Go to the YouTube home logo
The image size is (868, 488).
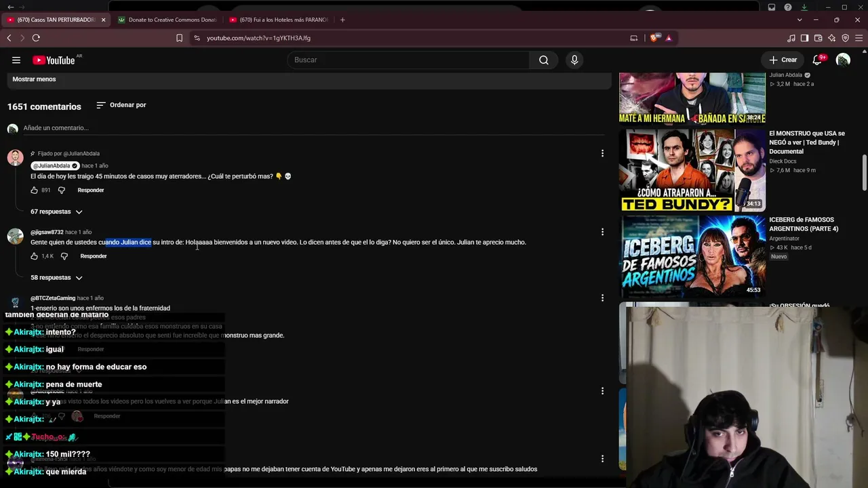coord(54,60)
